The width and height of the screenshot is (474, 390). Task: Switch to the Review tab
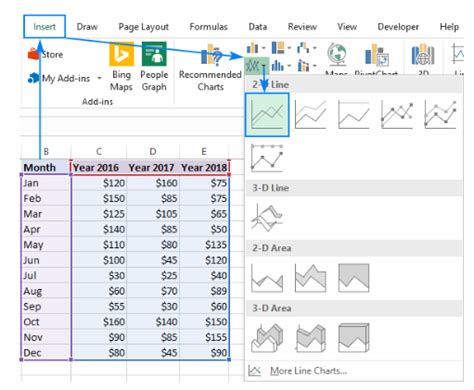tap(302, 27)
